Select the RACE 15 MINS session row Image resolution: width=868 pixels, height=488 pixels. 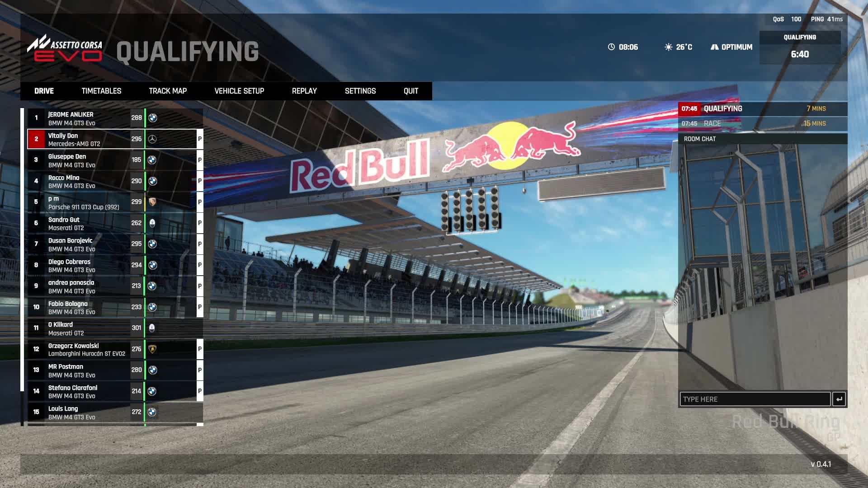[762, 123]
